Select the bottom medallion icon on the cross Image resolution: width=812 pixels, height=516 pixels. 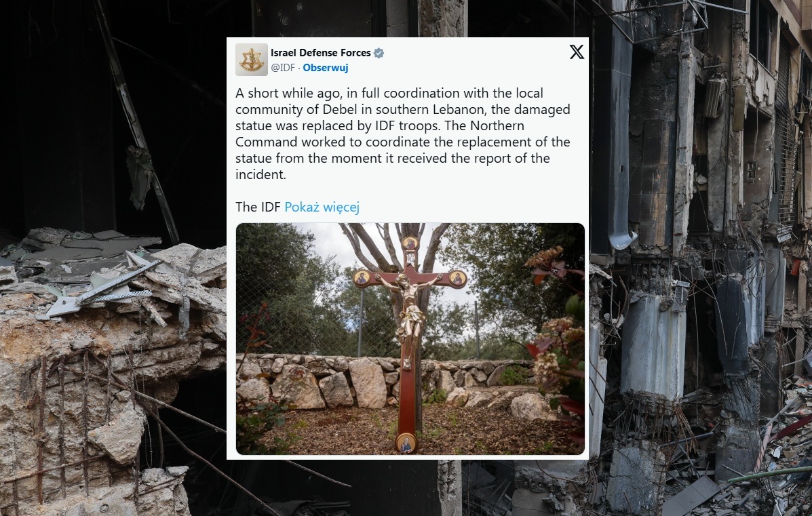[x=406, y=443]
